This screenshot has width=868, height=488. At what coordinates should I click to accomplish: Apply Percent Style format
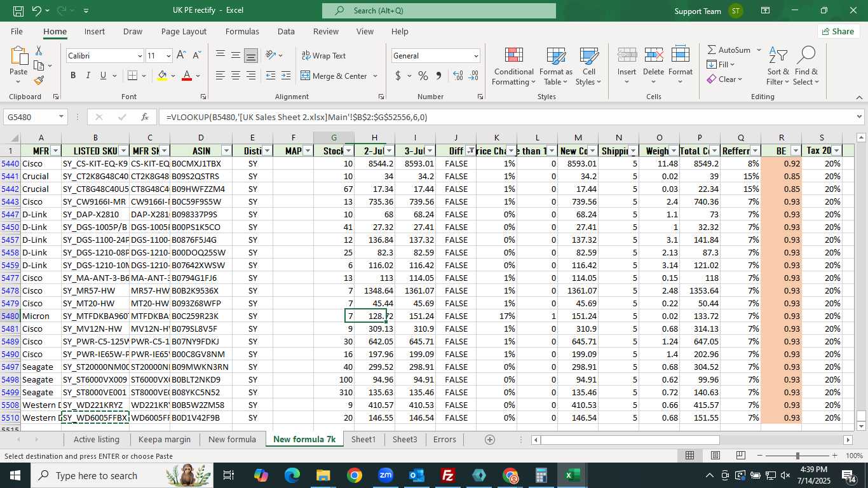coord(423,76)
